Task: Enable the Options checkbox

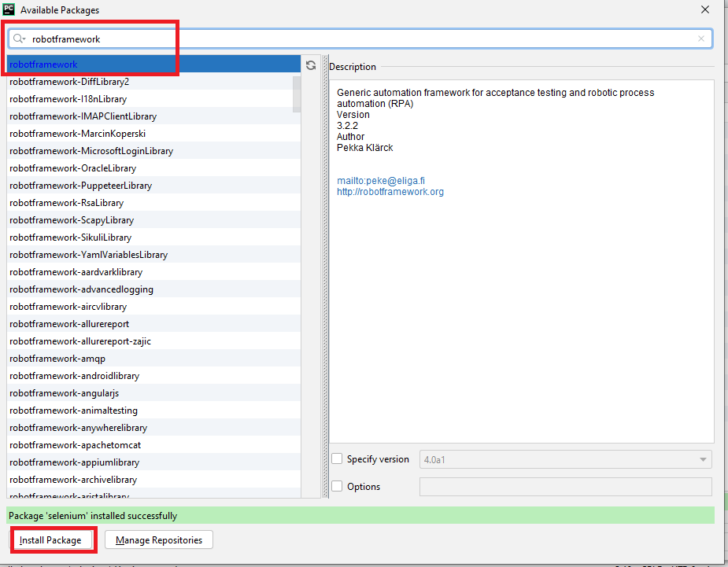Action: coord(337,486)
